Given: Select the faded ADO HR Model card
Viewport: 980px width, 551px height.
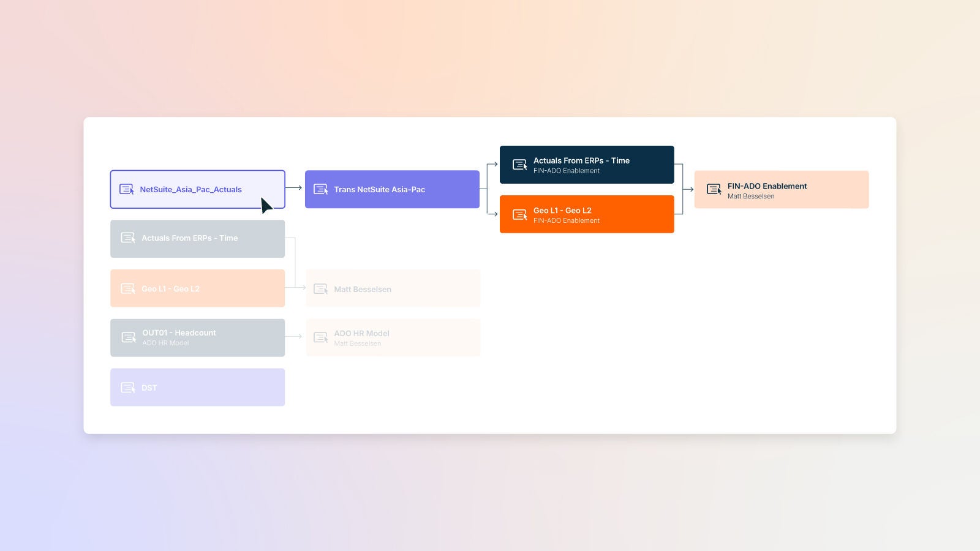Looking at the screenshot, I should [393, 337].
